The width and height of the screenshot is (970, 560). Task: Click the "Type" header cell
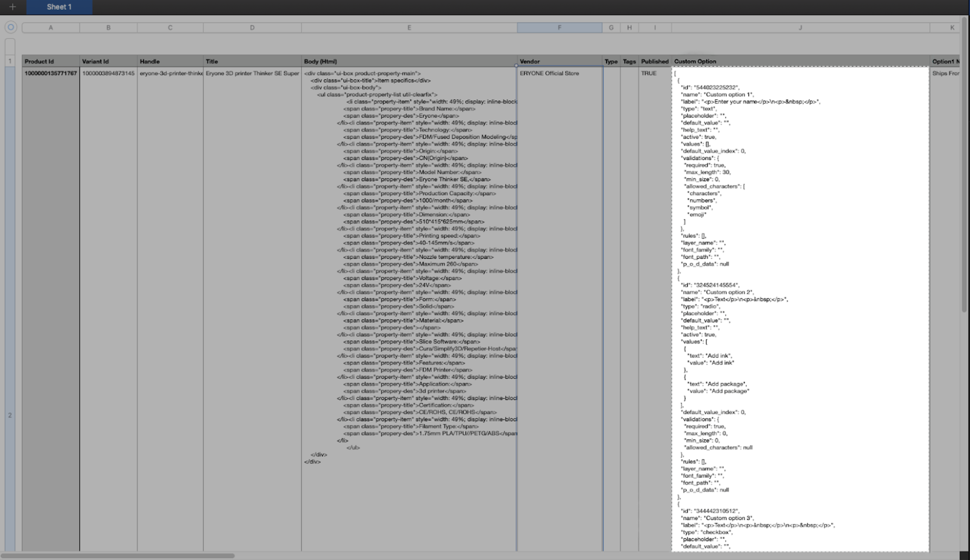(611, 61)
